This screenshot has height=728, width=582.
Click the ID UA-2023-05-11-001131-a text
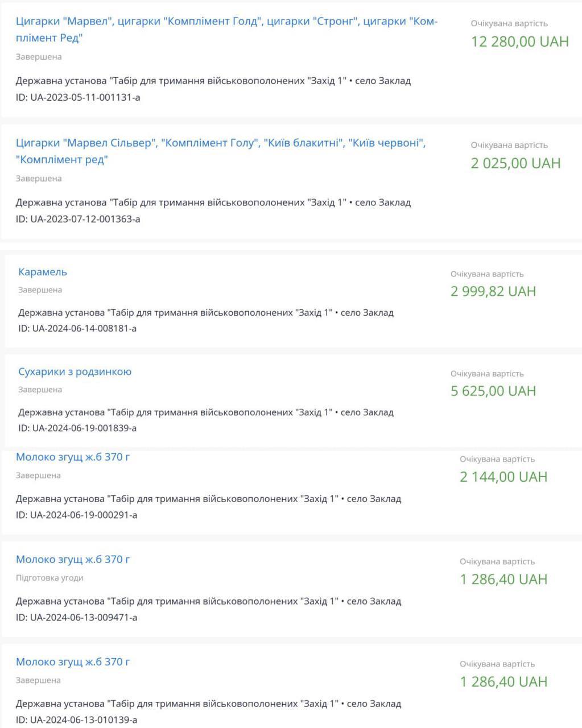78,97
